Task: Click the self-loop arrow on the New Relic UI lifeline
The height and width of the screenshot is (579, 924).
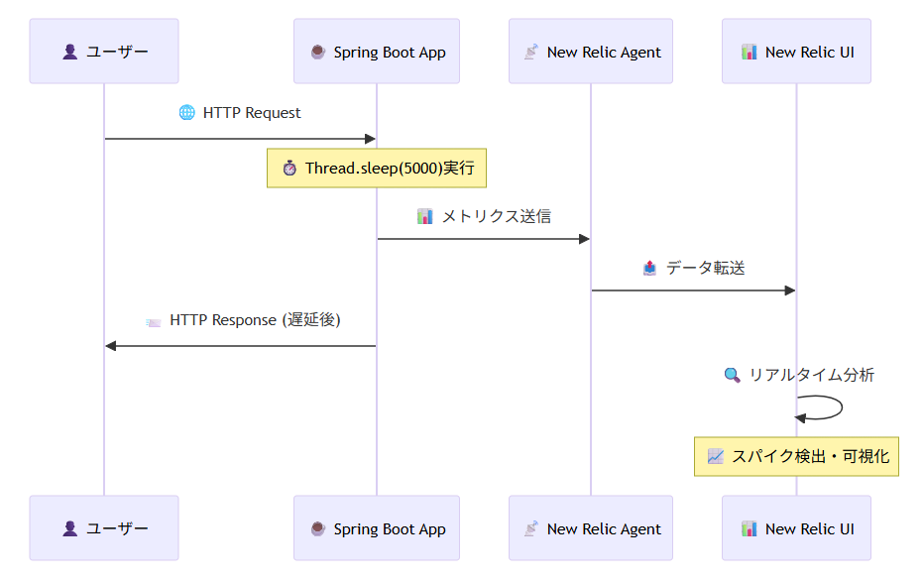Action: pyautogui.click(x=819, y=407)
